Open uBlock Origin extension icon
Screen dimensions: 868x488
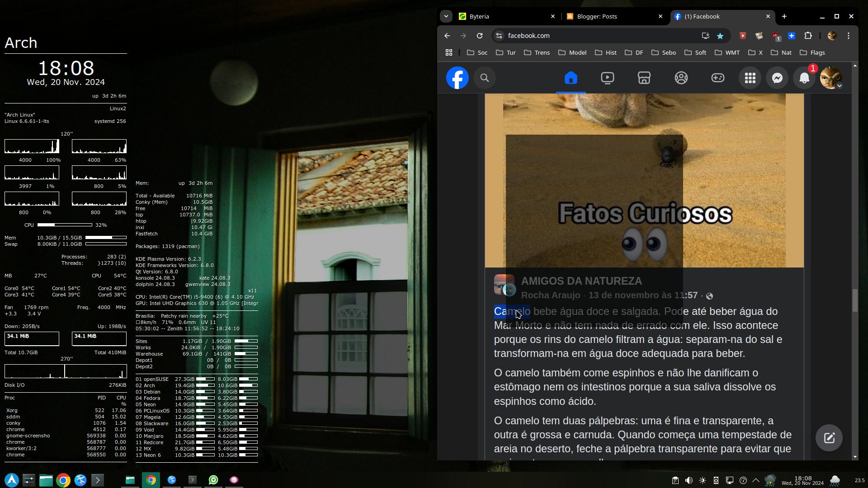tap(776, 36)
